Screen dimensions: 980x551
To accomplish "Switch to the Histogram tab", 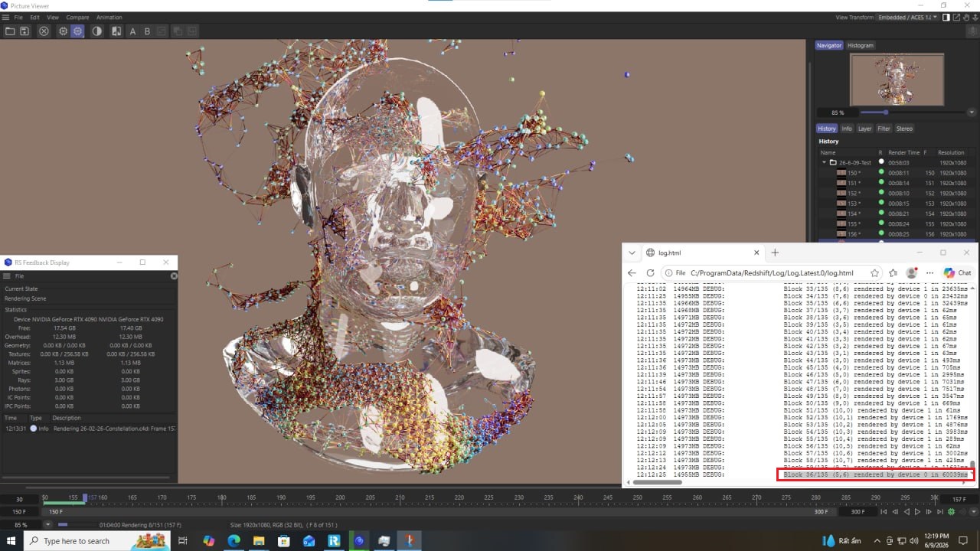I will click(x=860, y=45).
